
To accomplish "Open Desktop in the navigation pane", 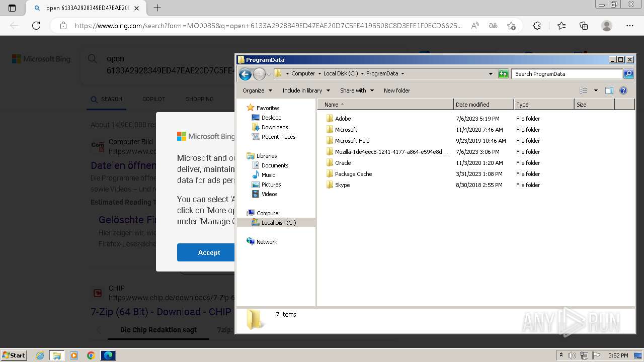I will 271,118.
